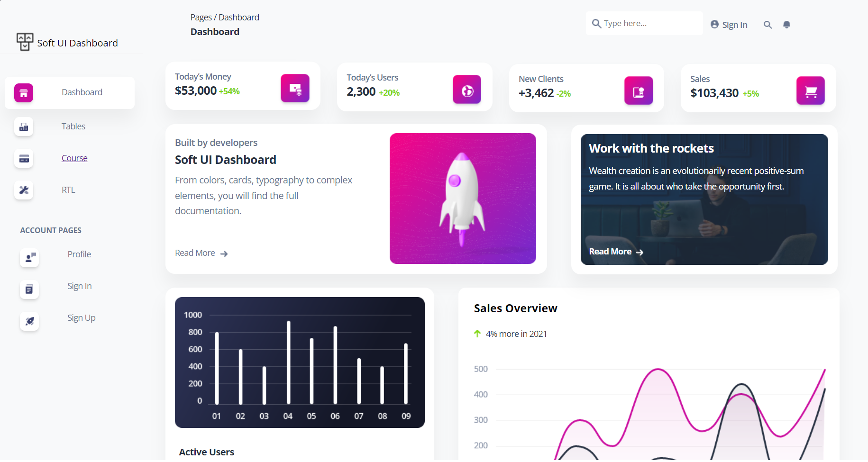
Task: Open the Course page from the sidebar
Action: click(74, 158)
